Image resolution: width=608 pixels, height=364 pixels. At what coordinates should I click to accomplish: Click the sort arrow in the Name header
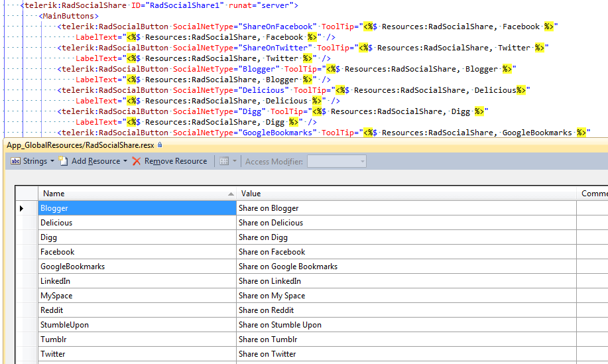[231, 194]
